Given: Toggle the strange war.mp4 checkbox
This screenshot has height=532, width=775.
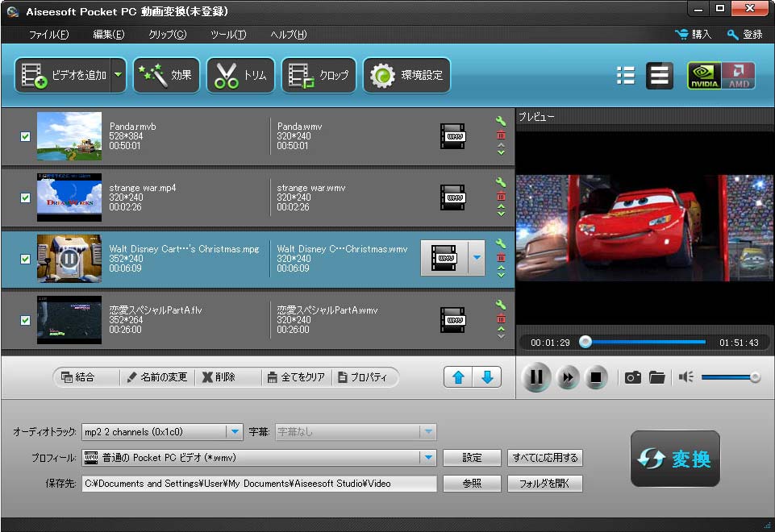Looking at the screenshot, I should (25, 197).
